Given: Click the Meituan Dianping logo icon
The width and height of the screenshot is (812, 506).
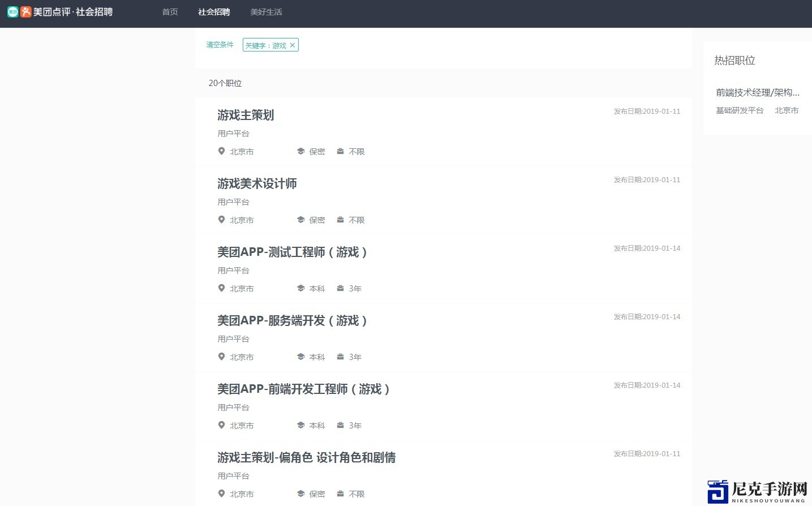Looking at the screenshot, I should click(x=19, y=12).
